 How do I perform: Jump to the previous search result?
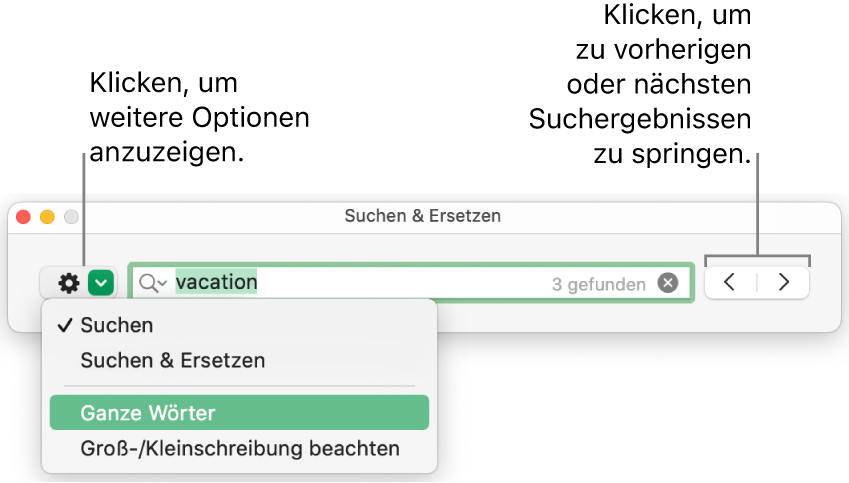click(730, 283)
